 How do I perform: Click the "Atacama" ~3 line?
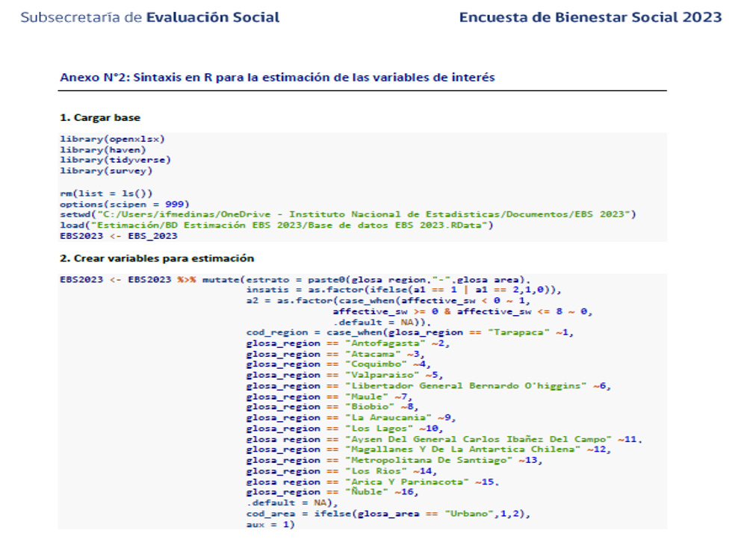[x=335, y=354]
